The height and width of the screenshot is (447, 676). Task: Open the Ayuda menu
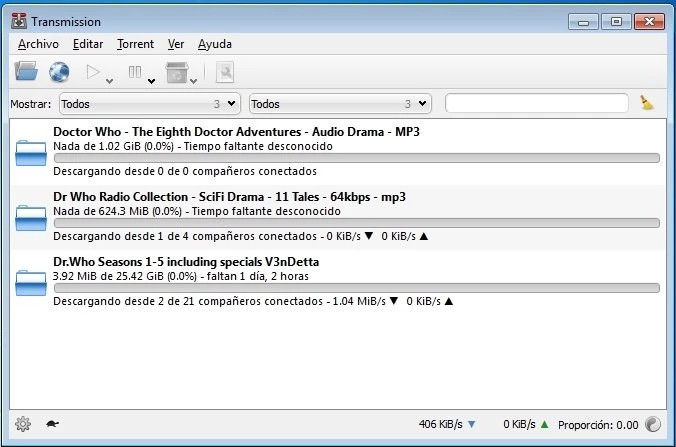coord(214,44)
